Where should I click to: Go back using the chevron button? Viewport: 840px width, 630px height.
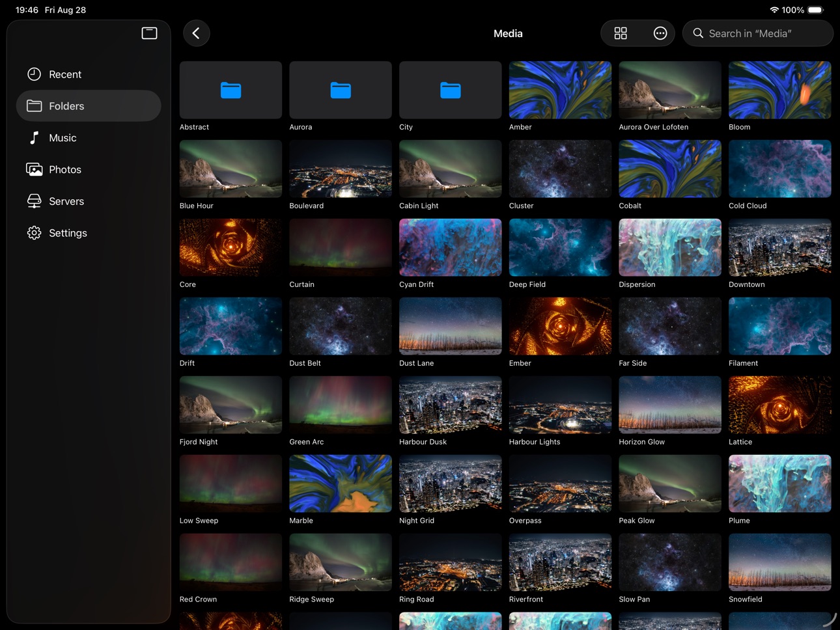click(196, 33)
